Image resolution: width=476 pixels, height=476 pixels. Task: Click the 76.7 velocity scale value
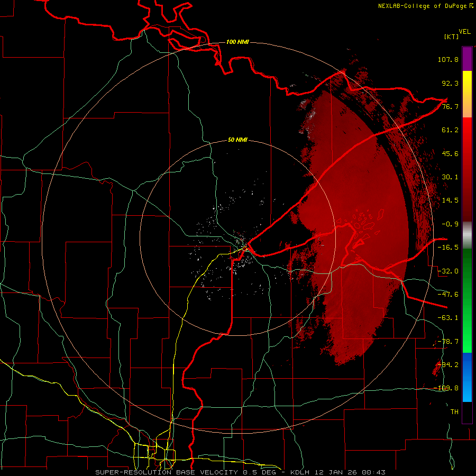tap(450, 106)
